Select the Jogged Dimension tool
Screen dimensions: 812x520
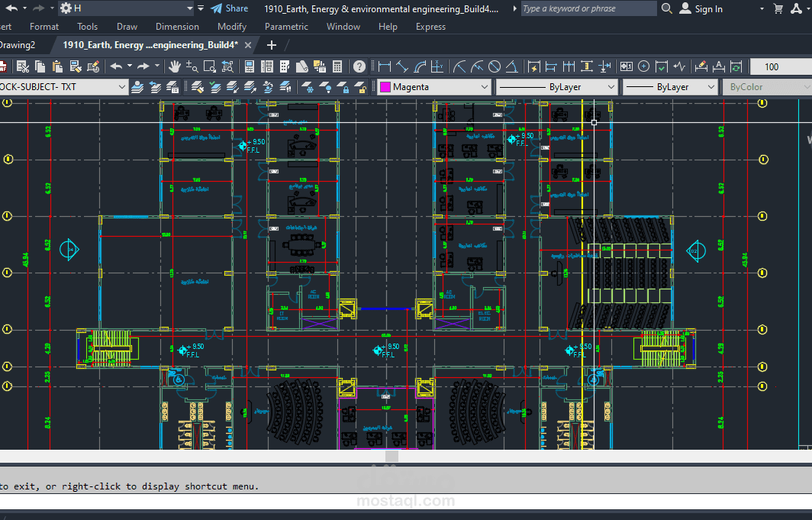pos(477,66)
